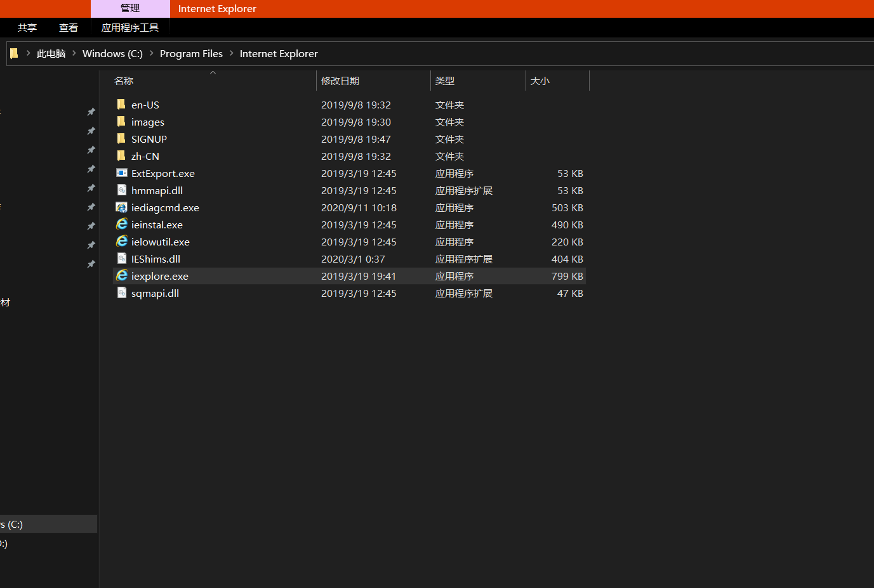The image size is (874, 588).
Task: Click the date 2020/9/11 10:18
Action: pos(359,208)
